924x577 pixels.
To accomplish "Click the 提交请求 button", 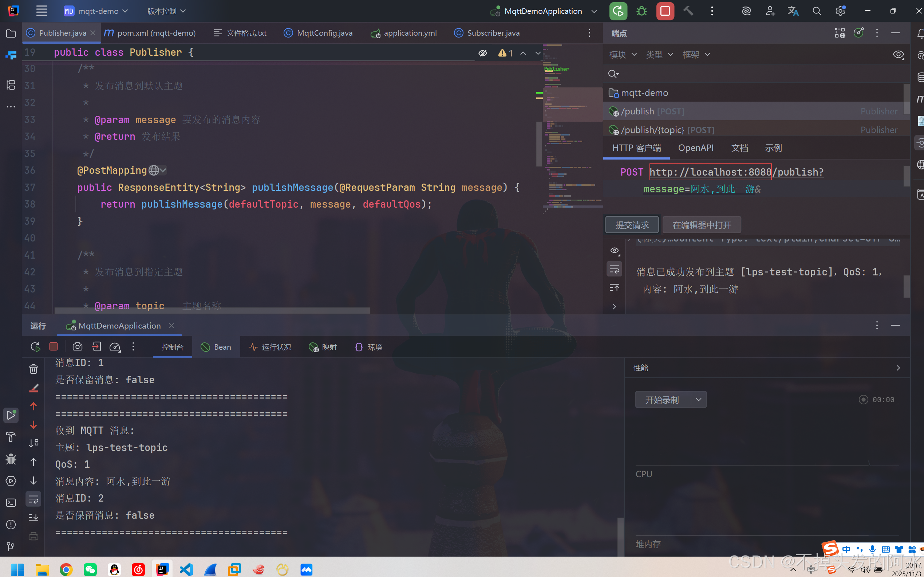I will [x=632, y=225].
